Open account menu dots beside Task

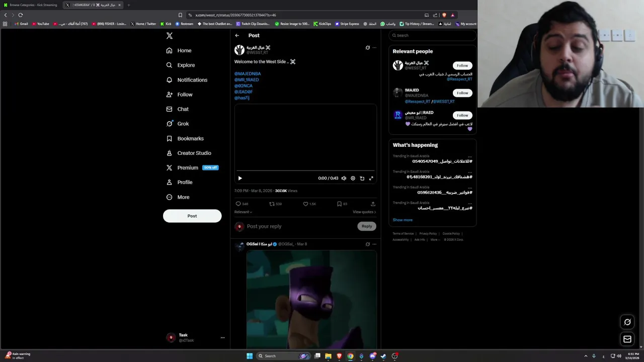point(222,338)
